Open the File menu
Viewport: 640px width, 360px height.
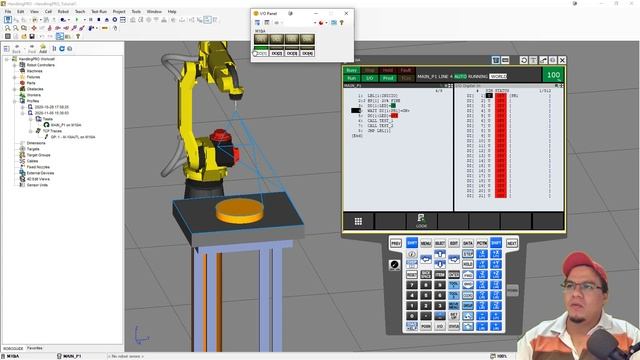pos(8,11)
